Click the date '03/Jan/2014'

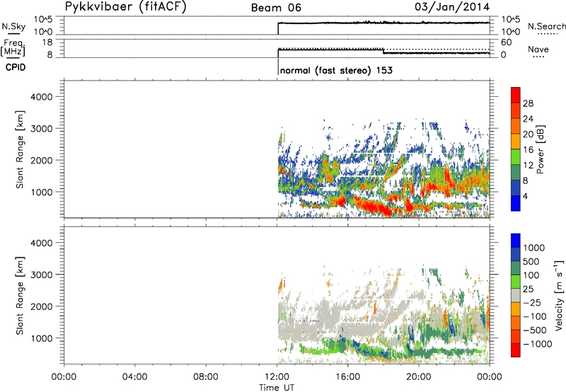tap(452, 7)
